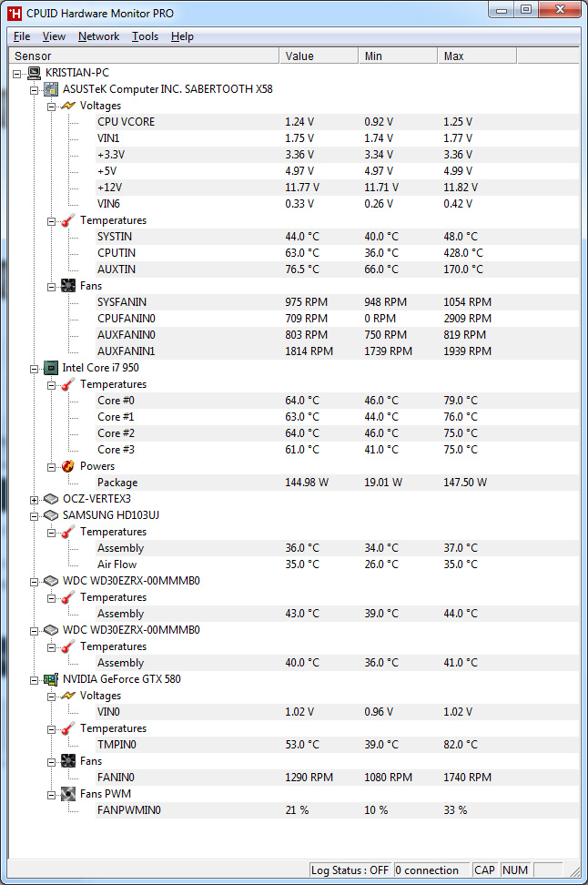Click the 2909 RPM max value
588x885 pixels.
[x=467, y=319]
